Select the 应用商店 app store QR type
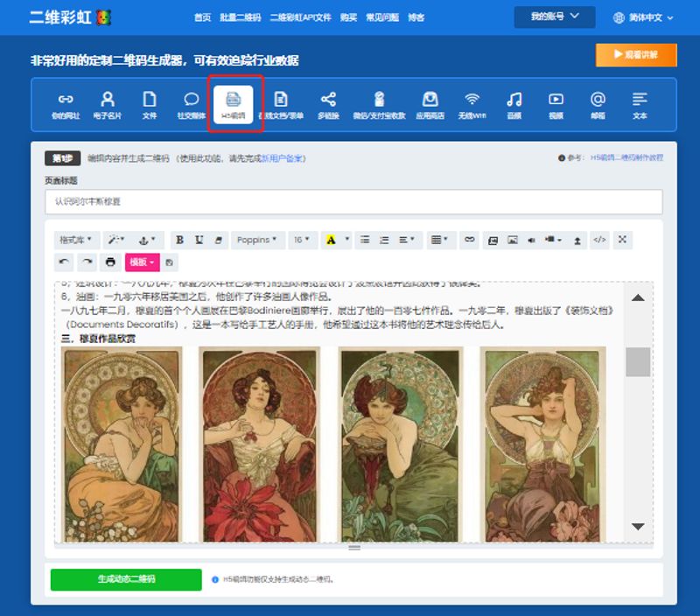 pos(430,104)
